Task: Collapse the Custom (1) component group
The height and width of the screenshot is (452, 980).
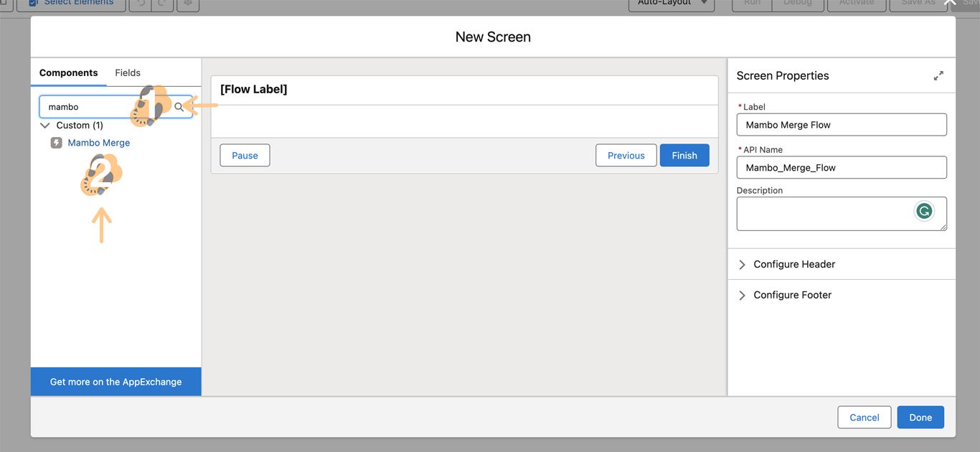Action: click(x=45, y=126)
